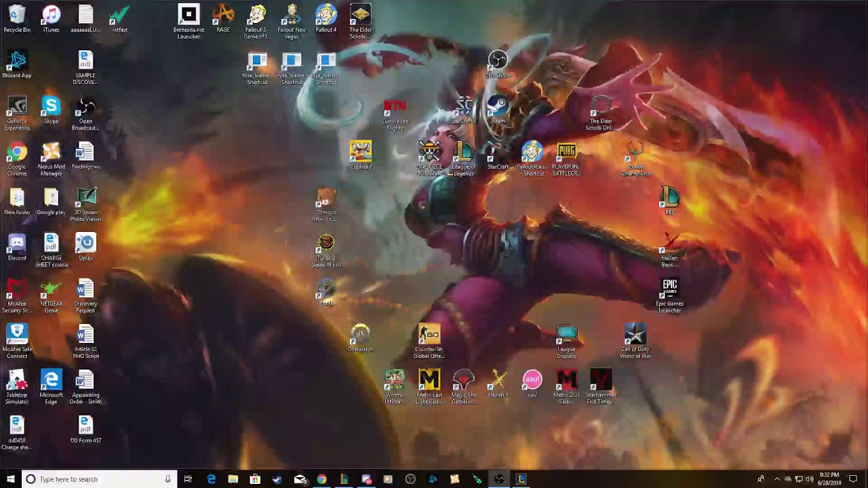Select the Fallout 4 desktop icon
Screen dimensions: 868x488
[x=326, y=18]
